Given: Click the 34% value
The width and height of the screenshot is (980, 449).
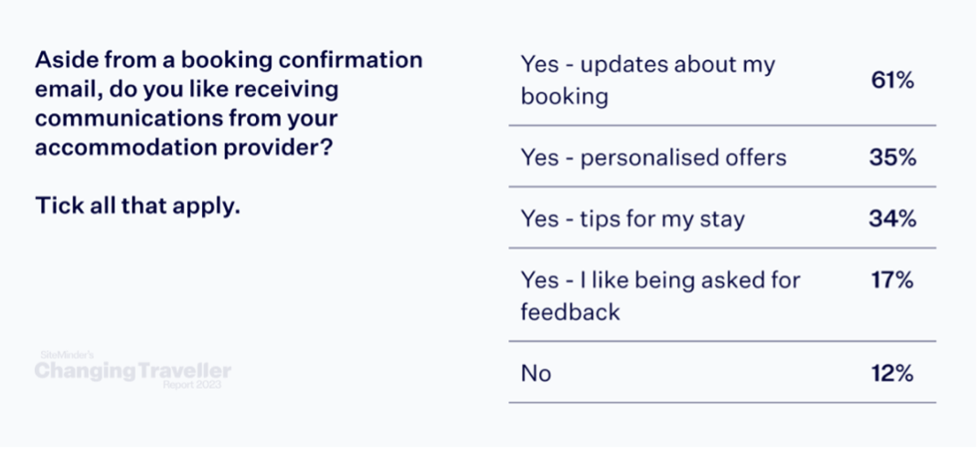Looking at the screenshot, I should [892, 219].
